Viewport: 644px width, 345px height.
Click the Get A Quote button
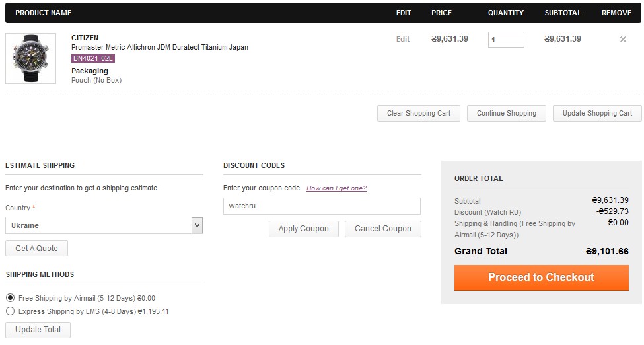pyautogui.click(x=36, y=249)
